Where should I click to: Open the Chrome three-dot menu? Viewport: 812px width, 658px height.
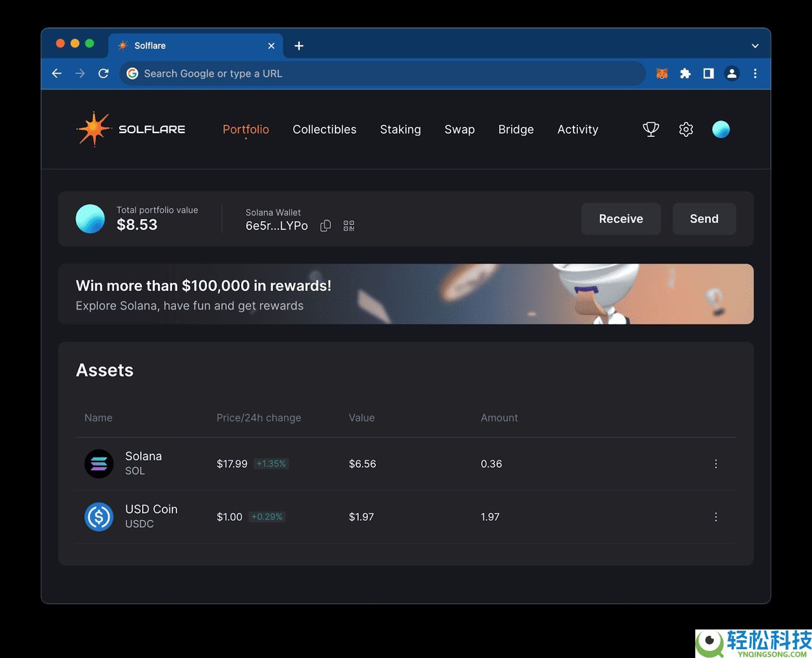tap(755, 74)
